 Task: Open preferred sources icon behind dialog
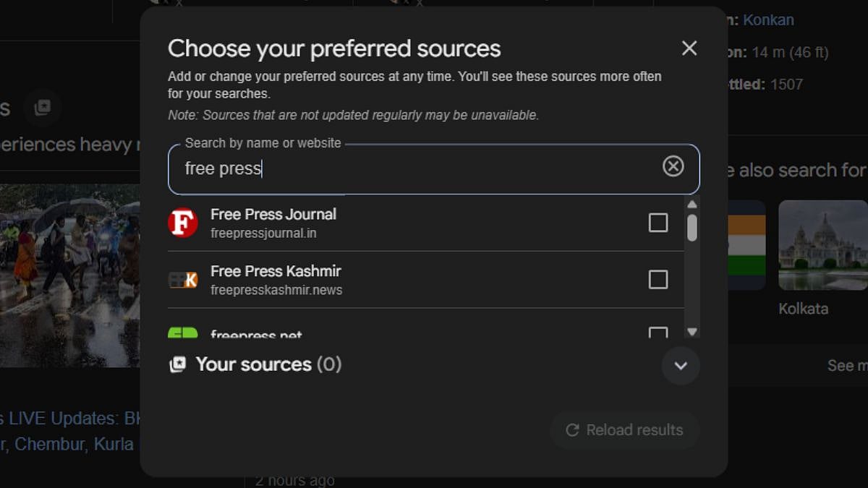tap(43, 108)
